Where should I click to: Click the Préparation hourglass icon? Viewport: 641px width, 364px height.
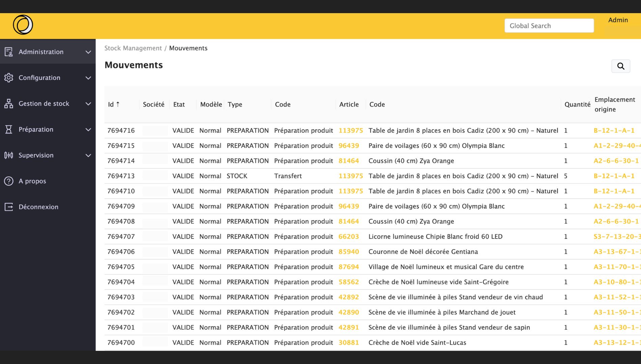8,129
